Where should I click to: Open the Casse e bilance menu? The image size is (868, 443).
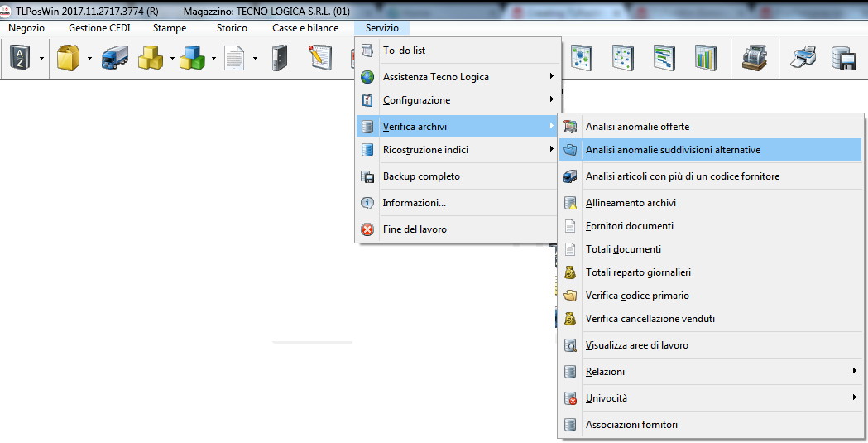pos(305,28)
